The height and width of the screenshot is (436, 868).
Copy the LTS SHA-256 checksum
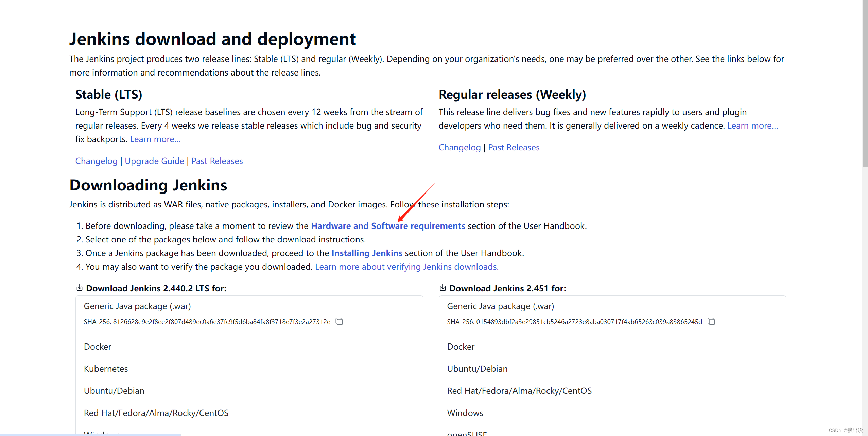339,321
